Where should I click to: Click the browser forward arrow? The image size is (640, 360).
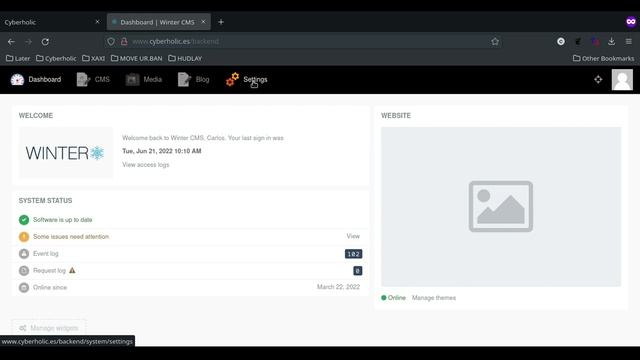click(28, 42)
